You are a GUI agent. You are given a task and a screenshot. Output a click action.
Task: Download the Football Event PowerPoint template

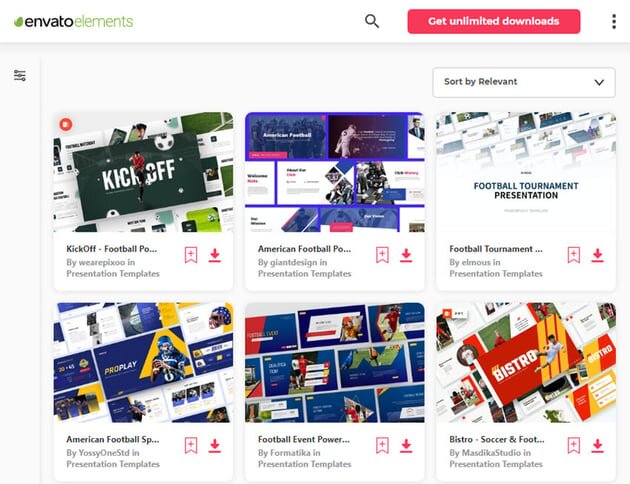[406, 445]
